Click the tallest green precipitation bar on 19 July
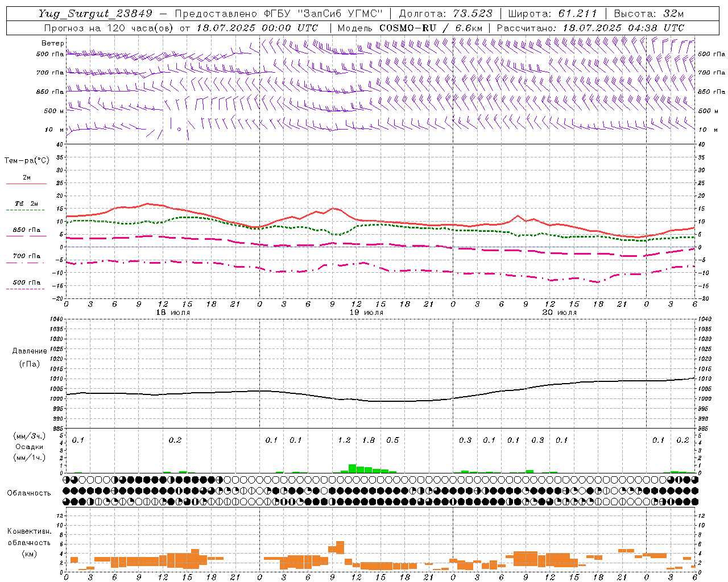The width and height of the screenshot is (728, 582). tap(352, 469)
